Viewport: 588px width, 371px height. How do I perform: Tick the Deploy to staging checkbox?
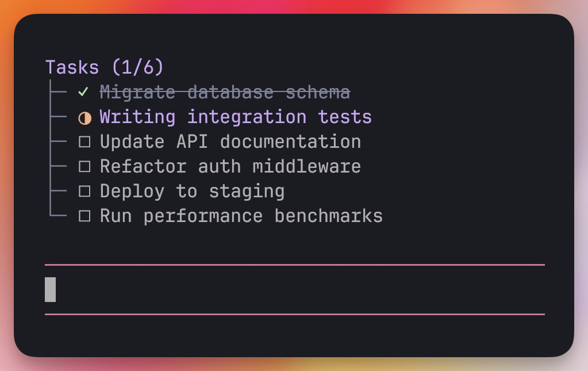click(84, 192)
